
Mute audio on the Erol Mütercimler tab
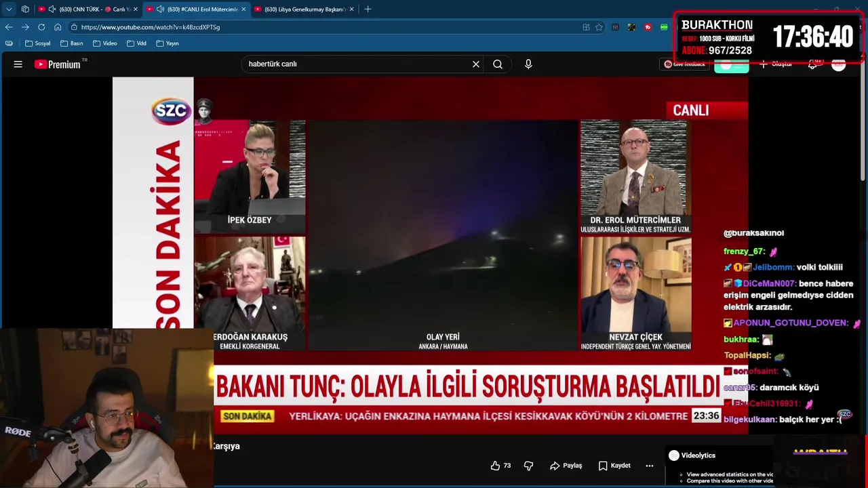[160, 9]
